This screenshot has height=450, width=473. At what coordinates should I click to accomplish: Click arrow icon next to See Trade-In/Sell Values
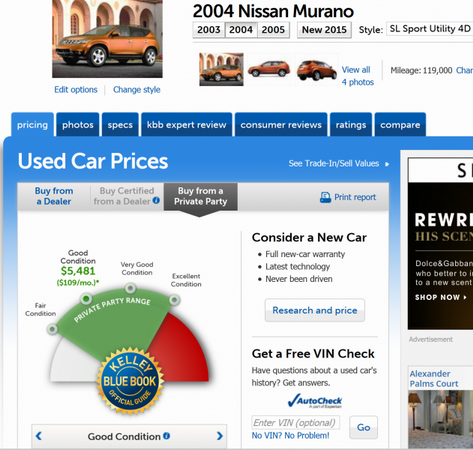(387, 164)
